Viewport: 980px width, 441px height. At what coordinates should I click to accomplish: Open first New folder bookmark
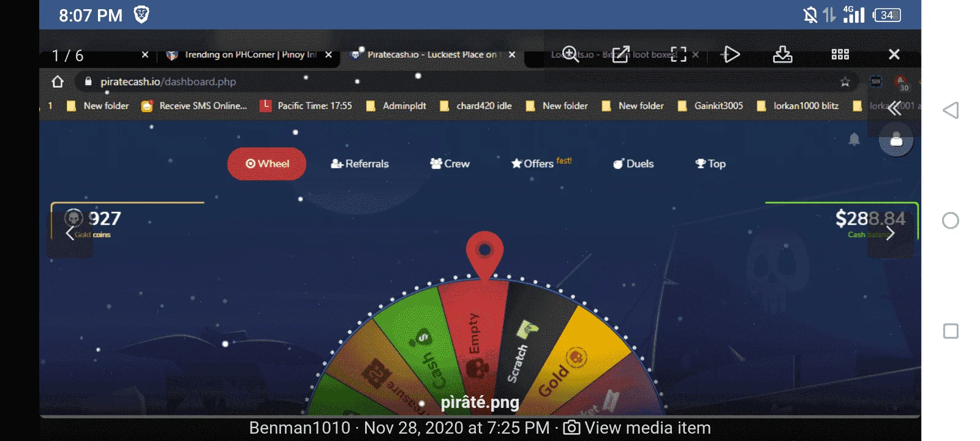click(98, 106)
